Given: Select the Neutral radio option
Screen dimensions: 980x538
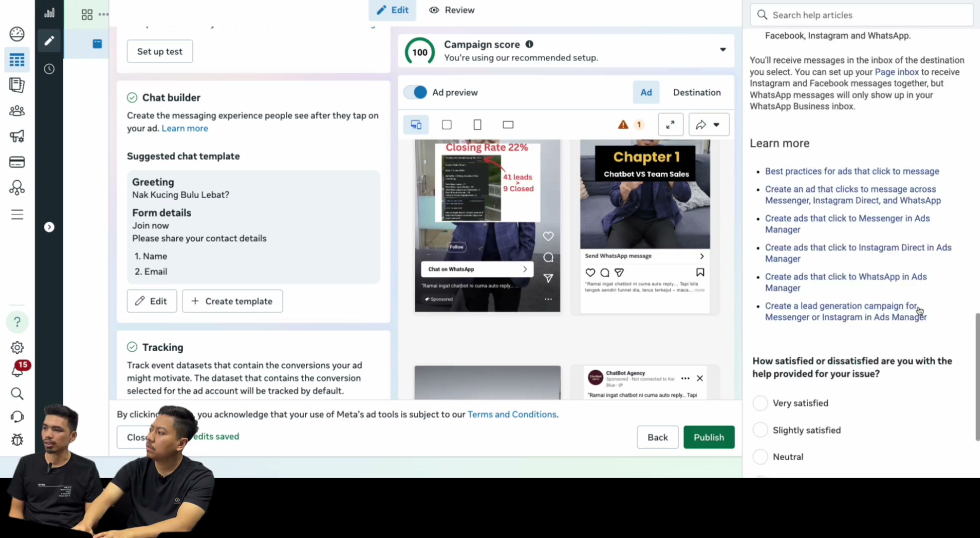Looking at the screenshot, I should pos(760,457).
